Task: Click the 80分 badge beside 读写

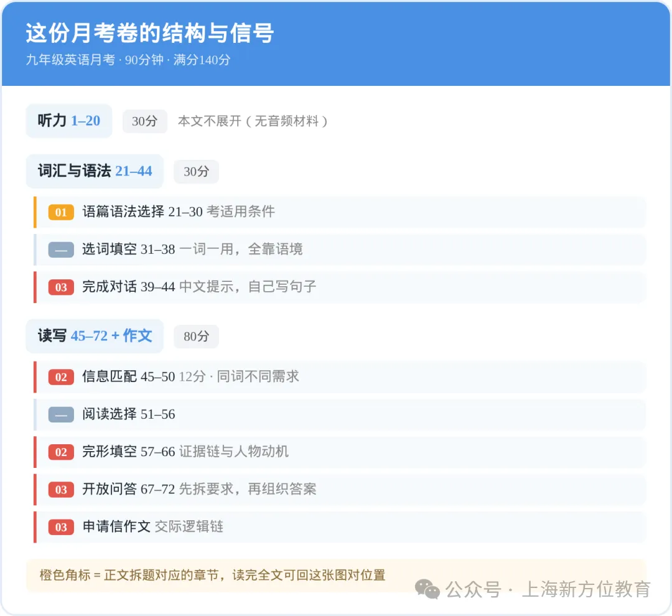Action: click(196, 337)
